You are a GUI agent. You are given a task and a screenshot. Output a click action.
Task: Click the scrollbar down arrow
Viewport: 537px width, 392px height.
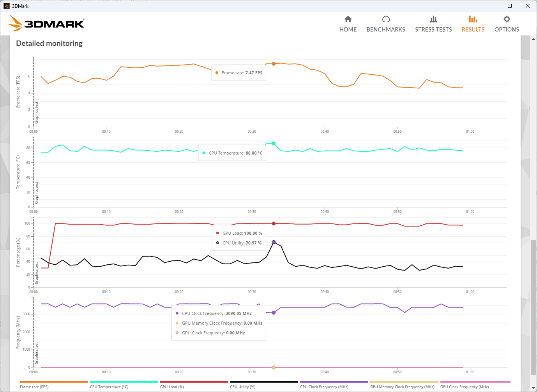click(533, 388)
